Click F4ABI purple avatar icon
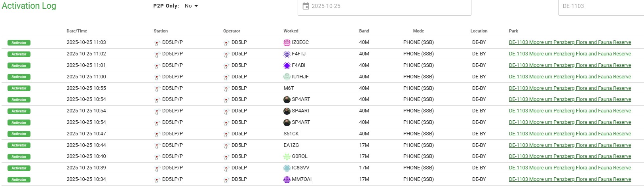 [287, 65]
